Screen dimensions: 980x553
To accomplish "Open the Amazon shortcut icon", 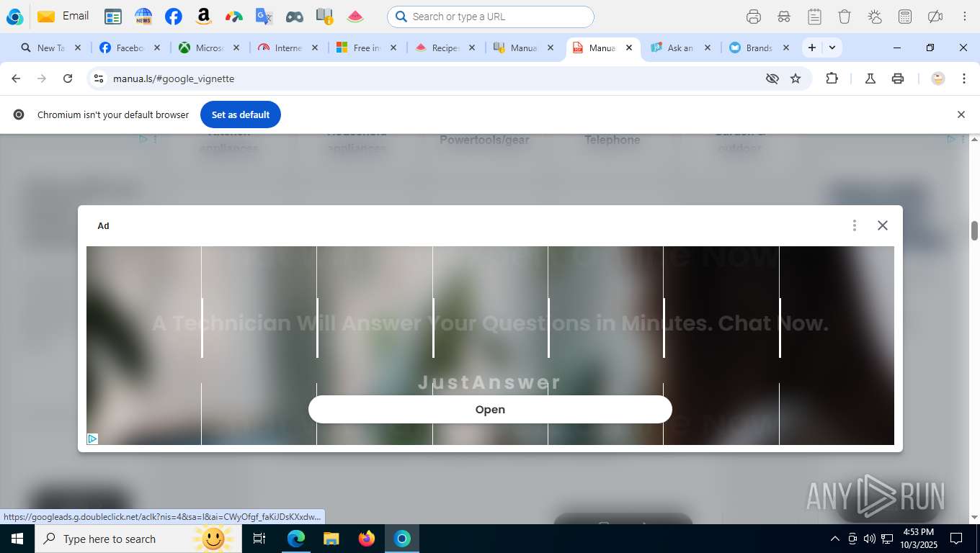I will point(204,16).
